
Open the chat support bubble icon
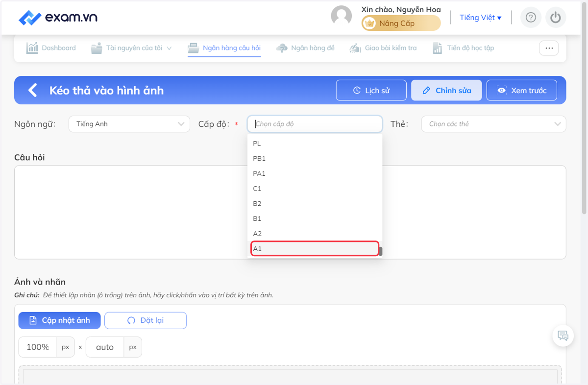coord(563,336)
